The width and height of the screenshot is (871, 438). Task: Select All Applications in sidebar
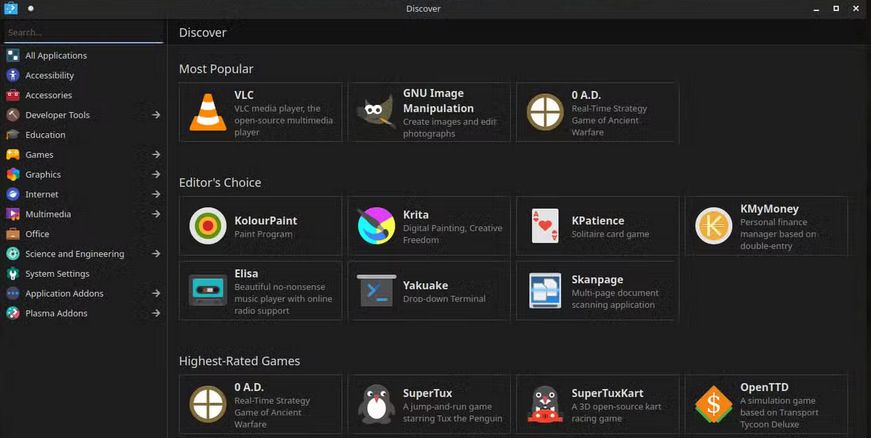tap(56, 56)
